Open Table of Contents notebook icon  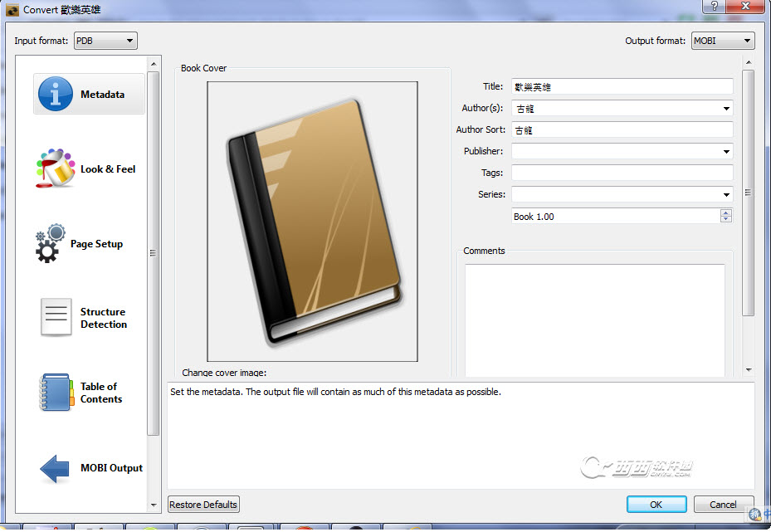(56, 393)
